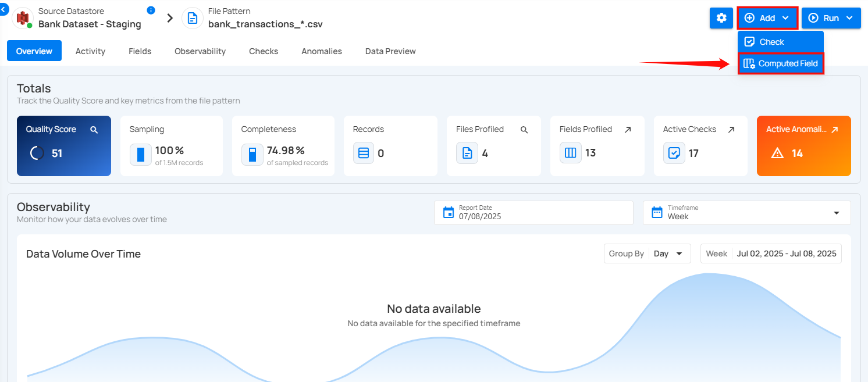Viewport: 868px width, 382px height.
Task: Open the Group By Day dropdown
Action: tap(667, 254)
